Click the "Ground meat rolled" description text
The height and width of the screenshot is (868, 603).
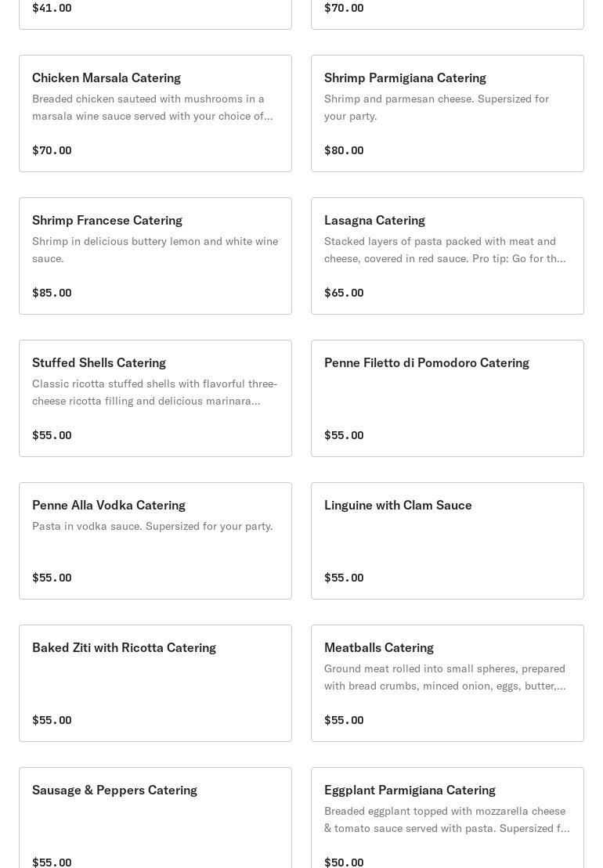coord(444,677)
